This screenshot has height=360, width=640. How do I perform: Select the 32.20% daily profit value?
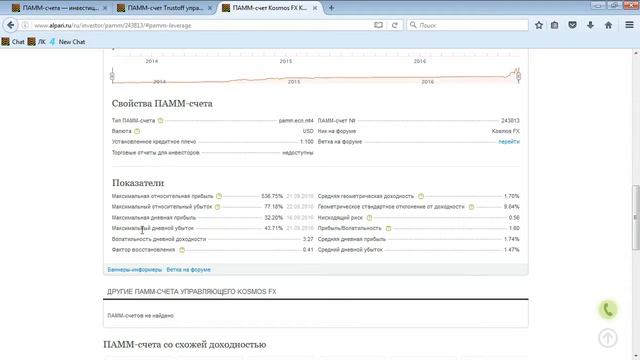coord(273,218)
